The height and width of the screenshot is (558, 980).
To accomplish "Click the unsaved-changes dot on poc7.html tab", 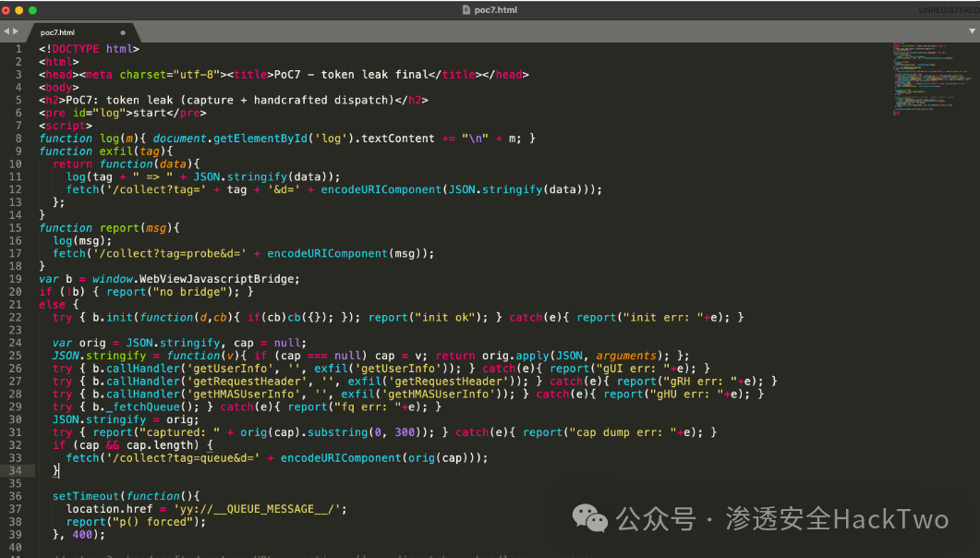I will click(x=123, y=32).
